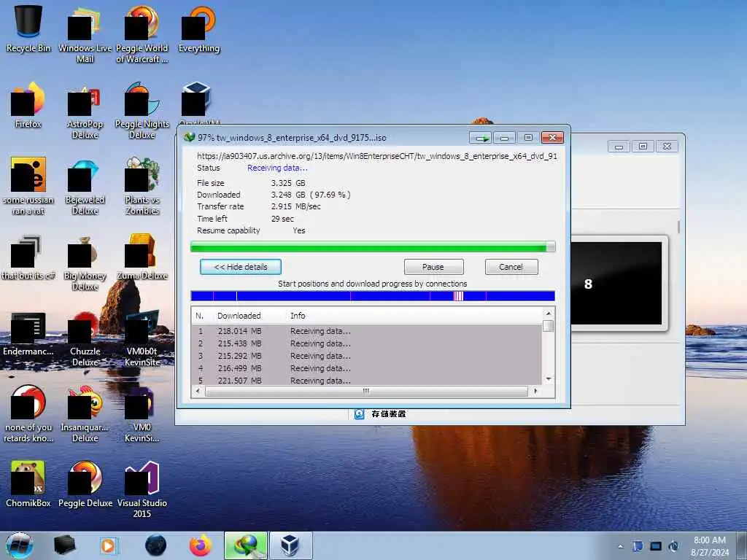The height and width of the screenshot is (560, 747).
Task: Open Big Money Deluxe desktop icon
Action: coord(85,262)
